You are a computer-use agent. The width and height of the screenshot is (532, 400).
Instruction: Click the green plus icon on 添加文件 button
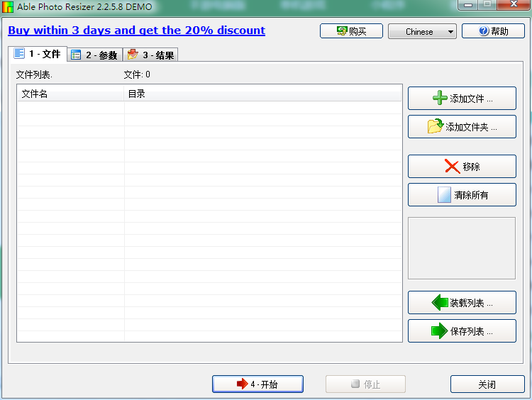440,98
